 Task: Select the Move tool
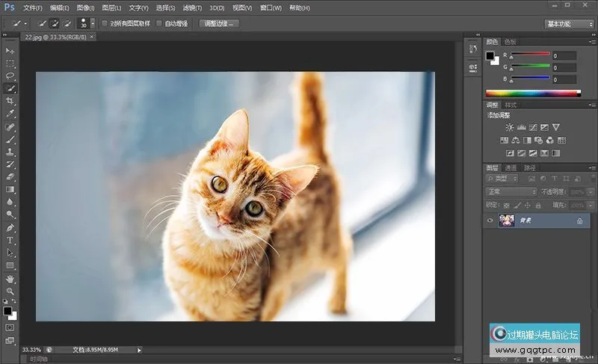(10, 50)
